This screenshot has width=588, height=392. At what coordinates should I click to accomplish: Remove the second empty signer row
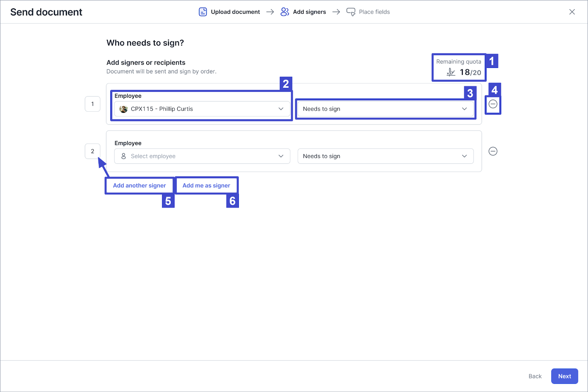(493, 151)
